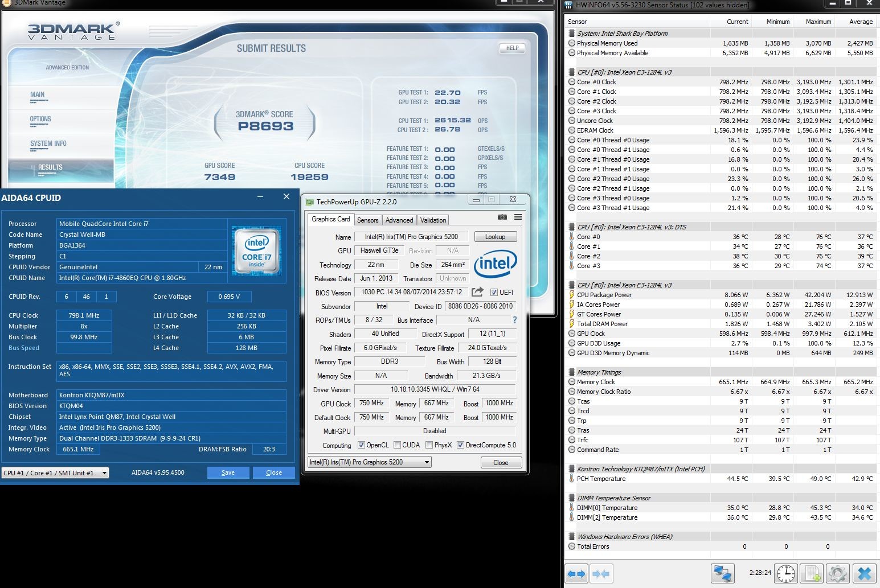This screenshot has height=588, width=880.
Task: Click the GPU-Z camera screenshot icon
Action: [x=502, y=217]
